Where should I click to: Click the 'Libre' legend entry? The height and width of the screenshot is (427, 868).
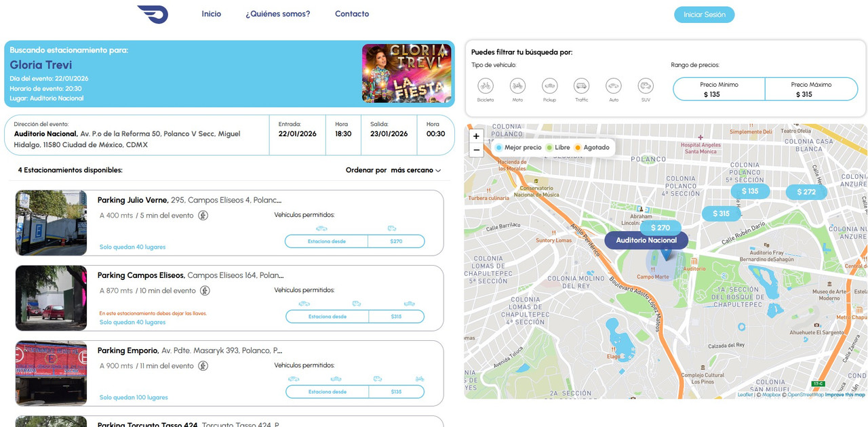(x=558, y=147)
